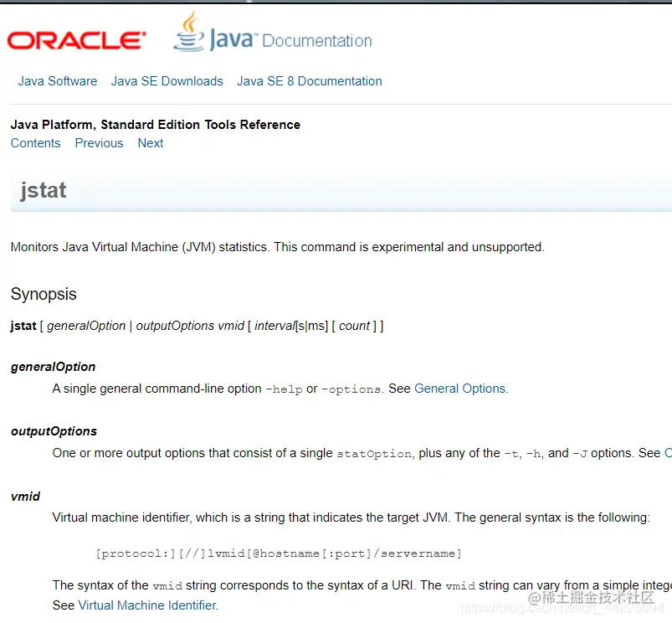This screenshot has width=672, height=623.
Task: Click the Oracle logo
Action: [76, 41]
